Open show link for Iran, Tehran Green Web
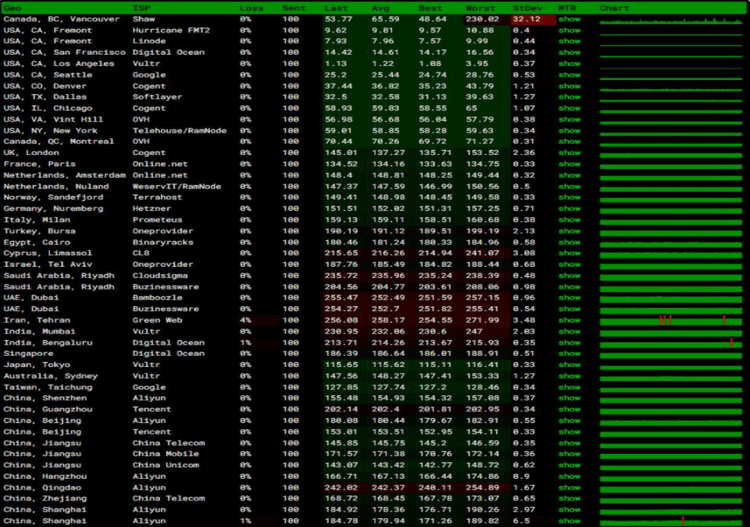750x527 pixels. click(x=569, y=320)
